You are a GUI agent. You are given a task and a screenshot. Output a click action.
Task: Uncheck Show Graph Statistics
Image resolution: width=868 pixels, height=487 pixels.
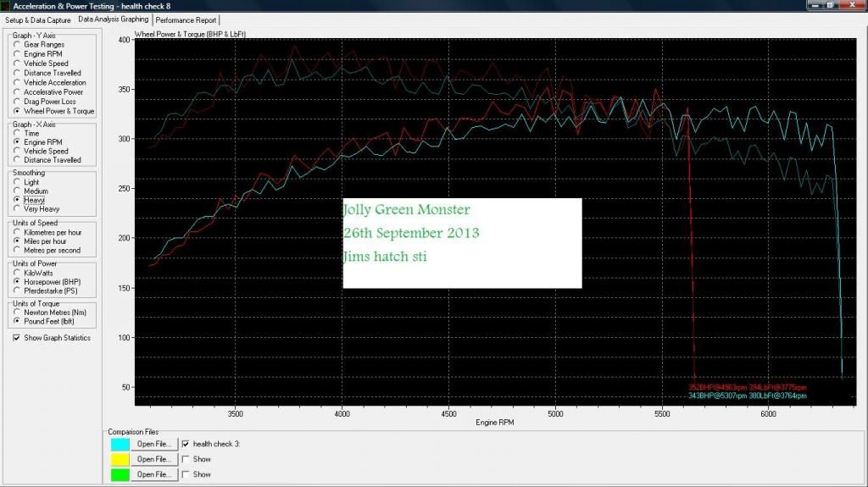(x=17, y=338)
